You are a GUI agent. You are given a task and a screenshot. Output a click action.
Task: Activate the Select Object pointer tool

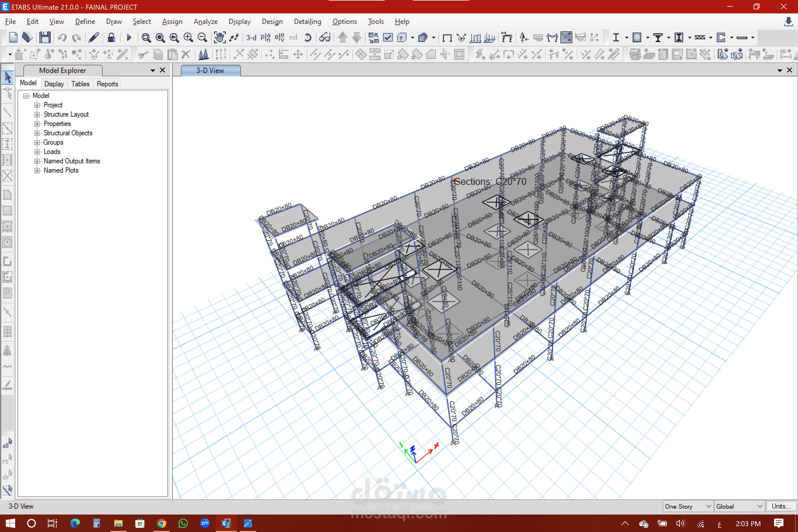[x=8, y=77]
